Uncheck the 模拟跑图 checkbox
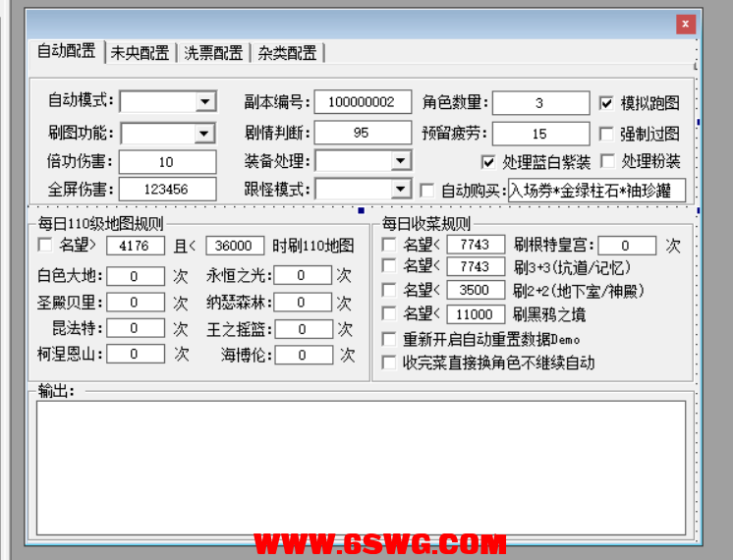Screen dimensions: 733x560 click(x=606, y=103)
